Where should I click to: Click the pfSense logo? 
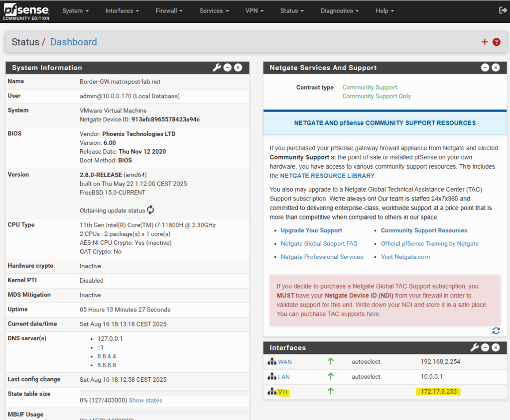click(x=26, y=12)
